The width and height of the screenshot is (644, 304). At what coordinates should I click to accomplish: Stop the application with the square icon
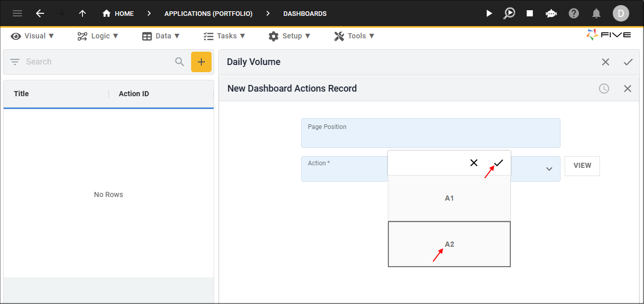point(530,13)
